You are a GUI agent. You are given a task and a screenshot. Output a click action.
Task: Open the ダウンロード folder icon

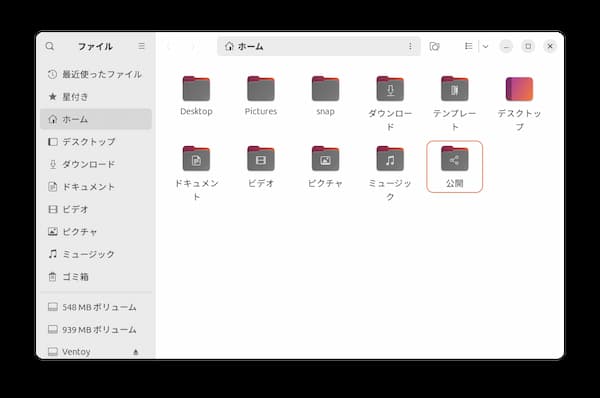[x=390, y=89]
